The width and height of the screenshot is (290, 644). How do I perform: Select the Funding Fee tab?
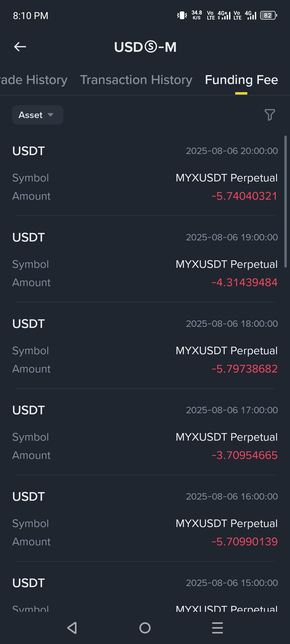(x=241, y=80)
